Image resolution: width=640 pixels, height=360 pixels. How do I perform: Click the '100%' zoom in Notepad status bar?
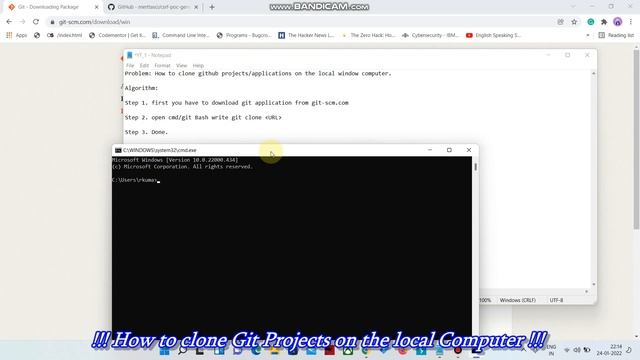485,300
